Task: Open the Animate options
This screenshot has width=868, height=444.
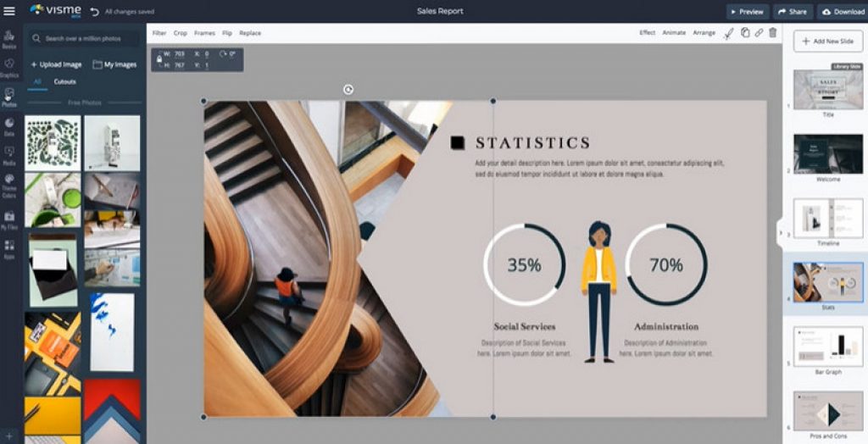Action: (674, 33)
